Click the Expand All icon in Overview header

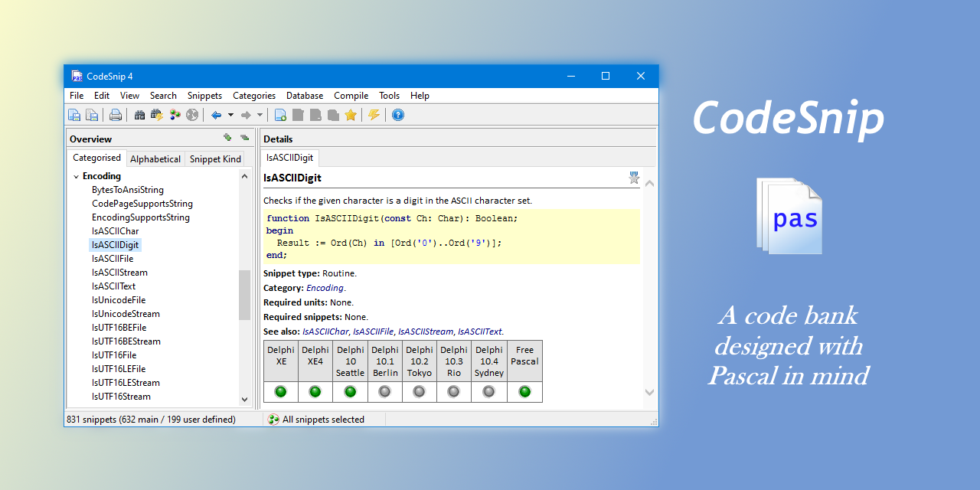tap(227, 138)
